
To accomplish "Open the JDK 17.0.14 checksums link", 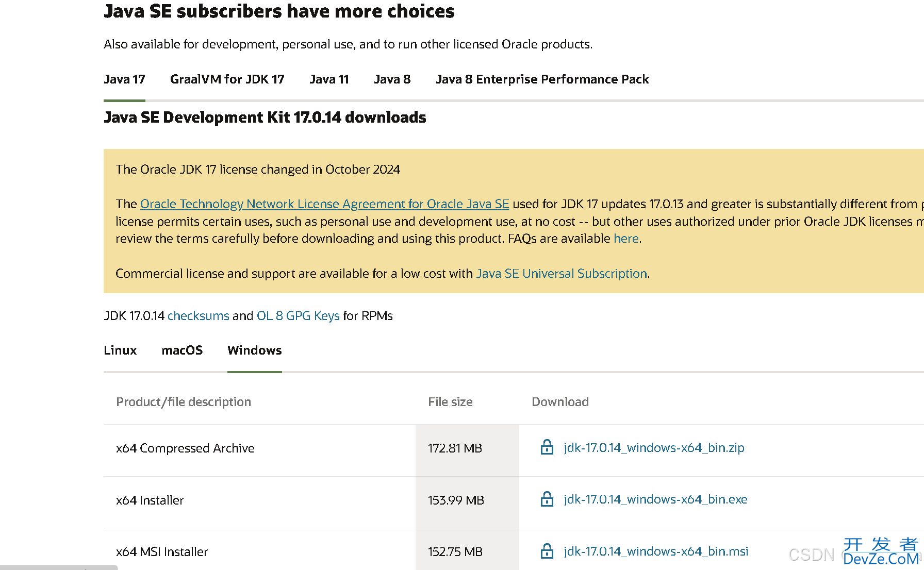I will coord(199,316).
